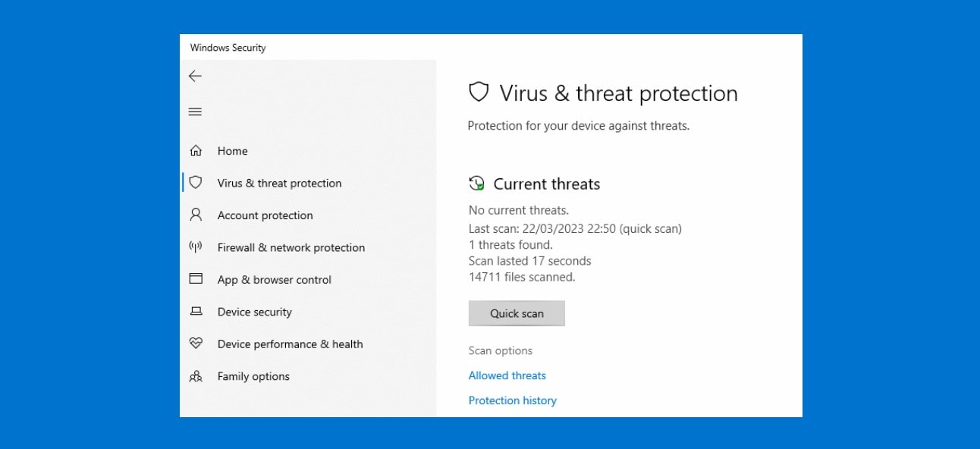Viewport: 980px width, 449px height.
Task: Select the App & browser control icon
Action: (196, 279)
